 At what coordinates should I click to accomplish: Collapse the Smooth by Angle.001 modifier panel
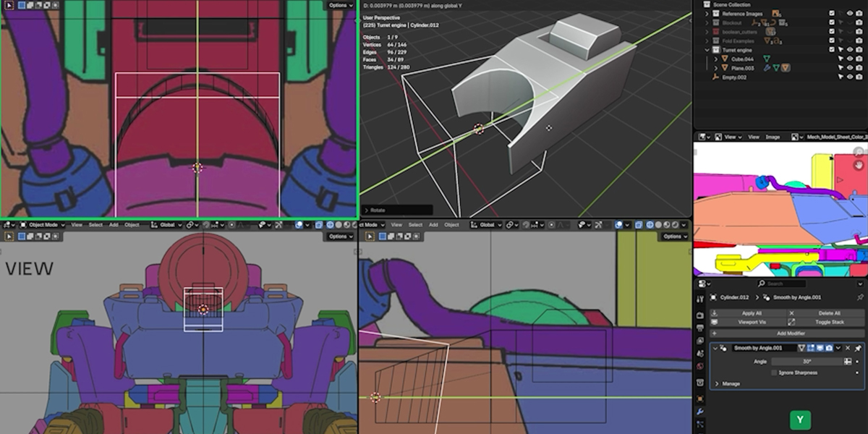(715, 348)
